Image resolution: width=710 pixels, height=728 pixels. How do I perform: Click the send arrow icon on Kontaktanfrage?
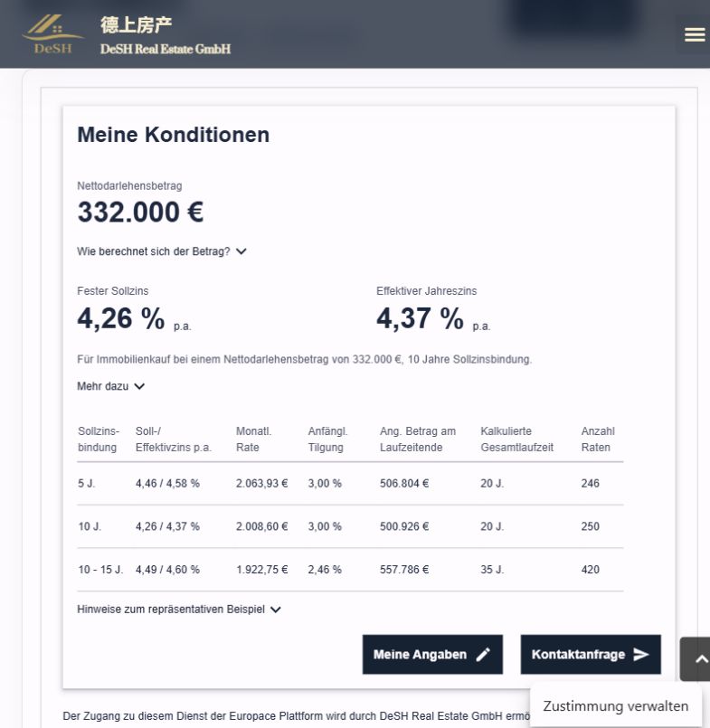(x=641, y=654)
